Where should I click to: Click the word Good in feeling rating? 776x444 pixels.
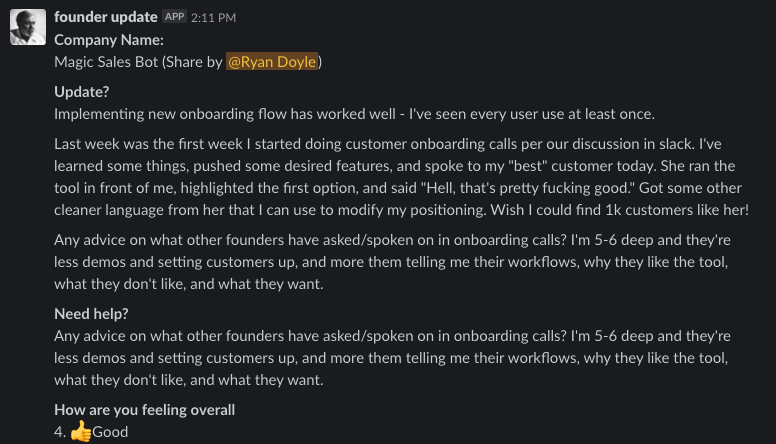[110, 432]
